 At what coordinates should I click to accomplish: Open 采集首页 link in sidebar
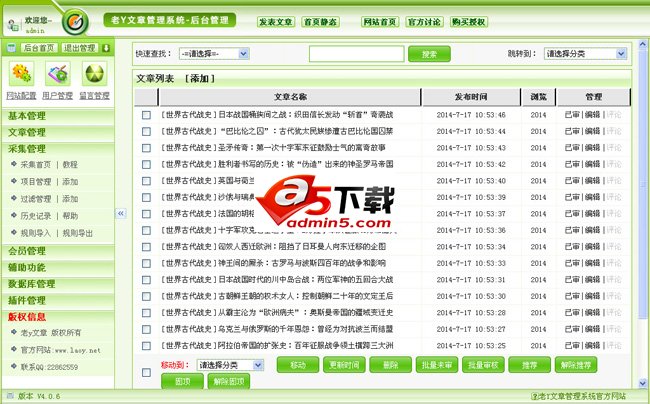36,165
